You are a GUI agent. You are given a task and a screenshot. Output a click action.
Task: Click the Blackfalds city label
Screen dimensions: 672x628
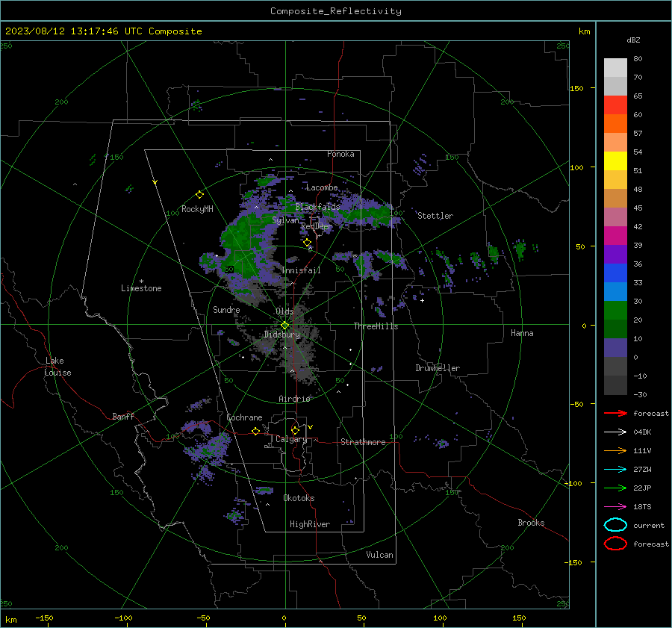(317, 207)
